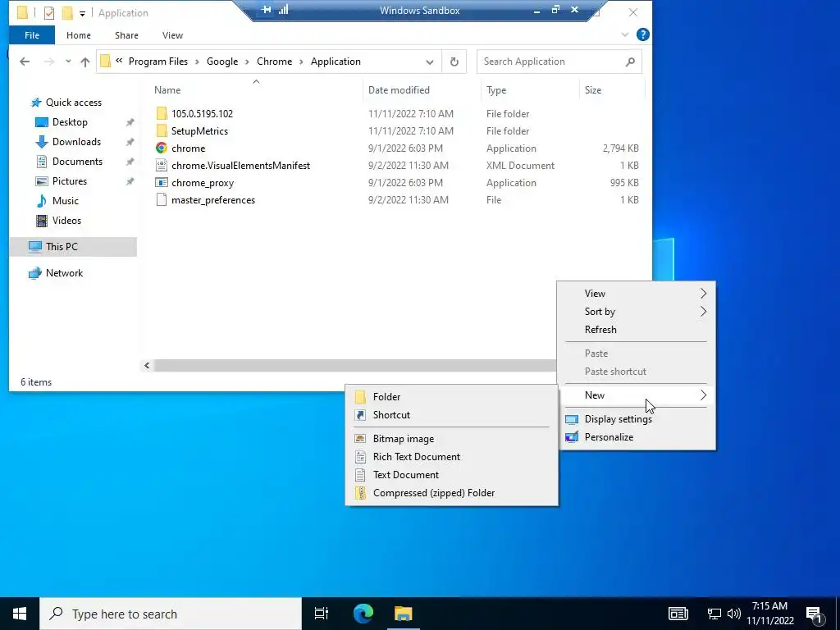Viewport: 840px width, 630px height.
Task: Choose Personalize in context menu
Action: [637, 437]
